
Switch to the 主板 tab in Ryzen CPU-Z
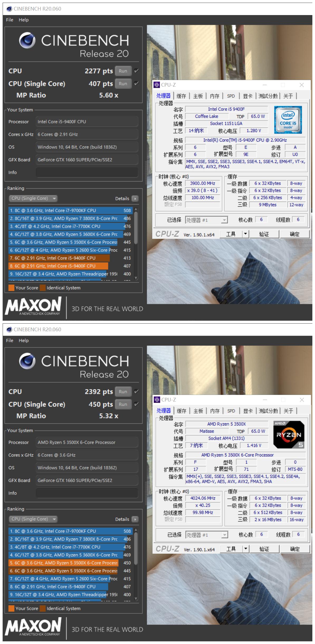(x=198, y=411)
